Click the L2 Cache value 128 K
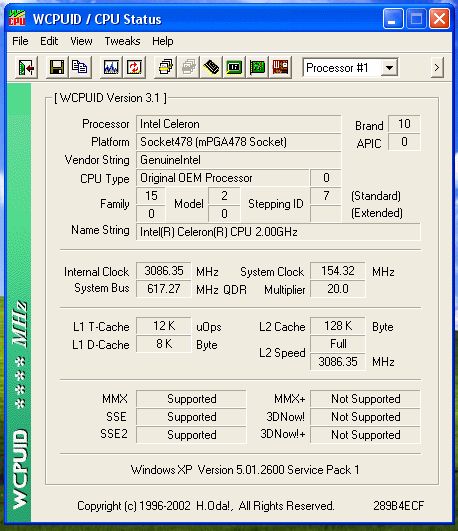This screenshot has width=458, height=531. coord(338,326)
